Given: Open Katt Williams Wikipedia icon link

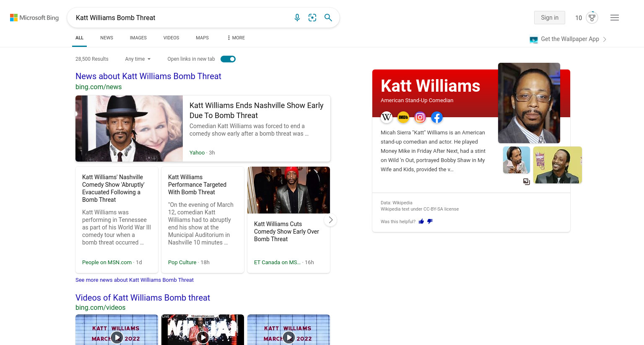Looking at the screenshot, I should [387, 117].
